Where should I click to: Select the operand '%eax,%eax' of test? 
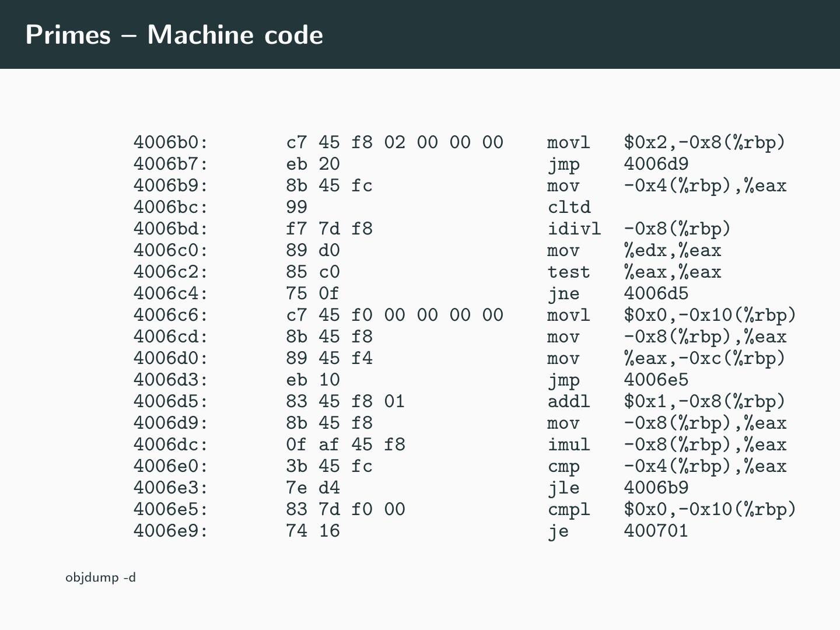[x=672, y=272]
